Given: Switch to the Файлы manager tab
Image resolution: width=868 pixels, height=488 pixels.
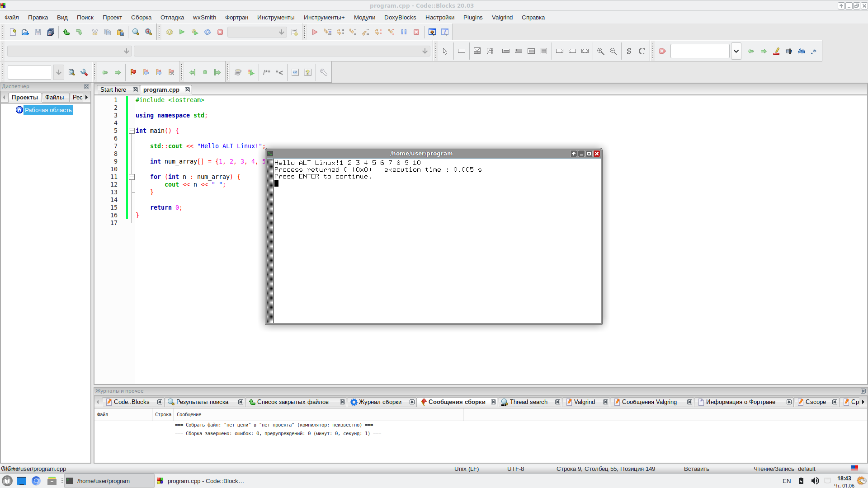Looking at the screenshot, I should click(55, 97).
